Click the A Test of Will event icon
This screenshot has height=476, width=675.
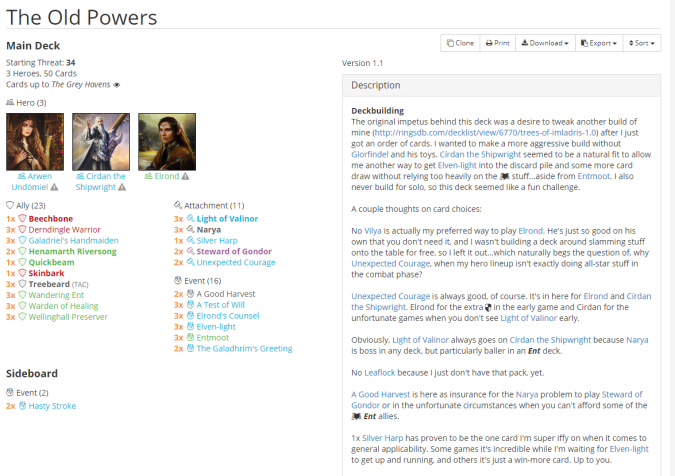[x=190, y=305]
